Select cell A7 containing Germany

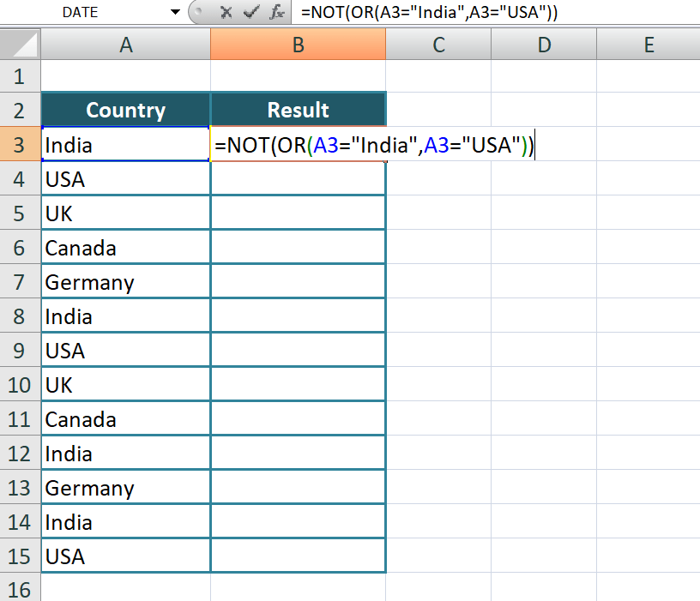coord(125,281)
